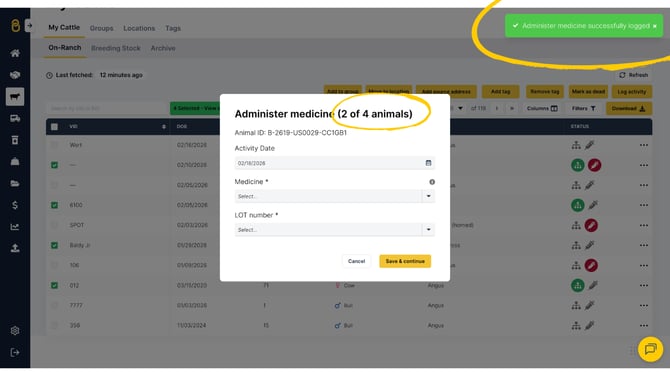Check the checkbox for row 7777
The image size is (670, 376).
(54, 306)
